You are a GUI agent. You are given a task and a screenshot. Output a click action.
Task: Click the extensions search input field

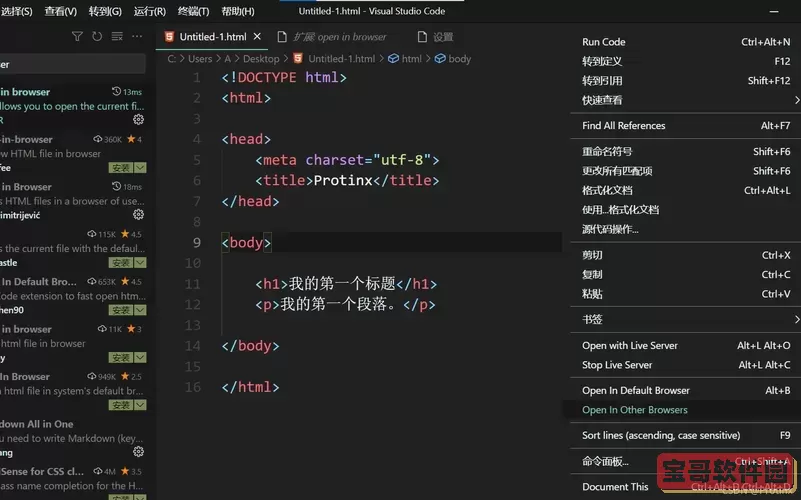pos(73,64)
